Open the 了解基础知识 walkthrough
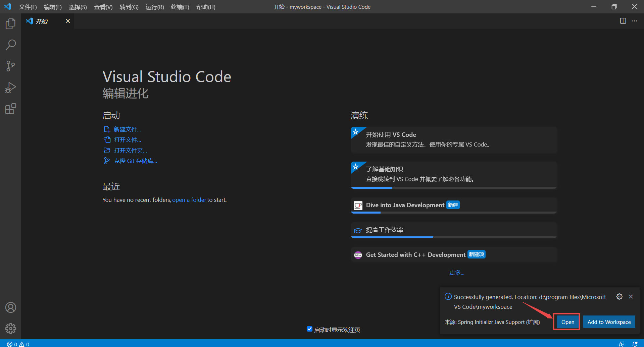644x347 pixels. 454,175
